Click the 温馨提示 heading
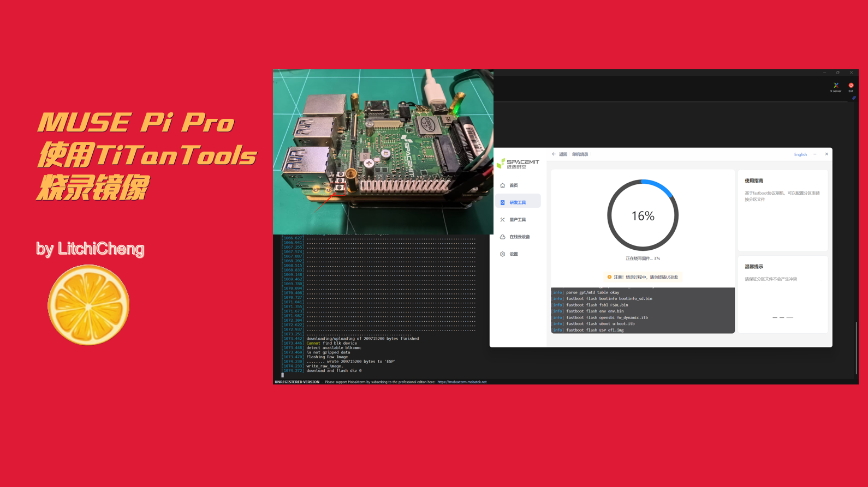This screenshot has width=868, height=487. point(754,267)
